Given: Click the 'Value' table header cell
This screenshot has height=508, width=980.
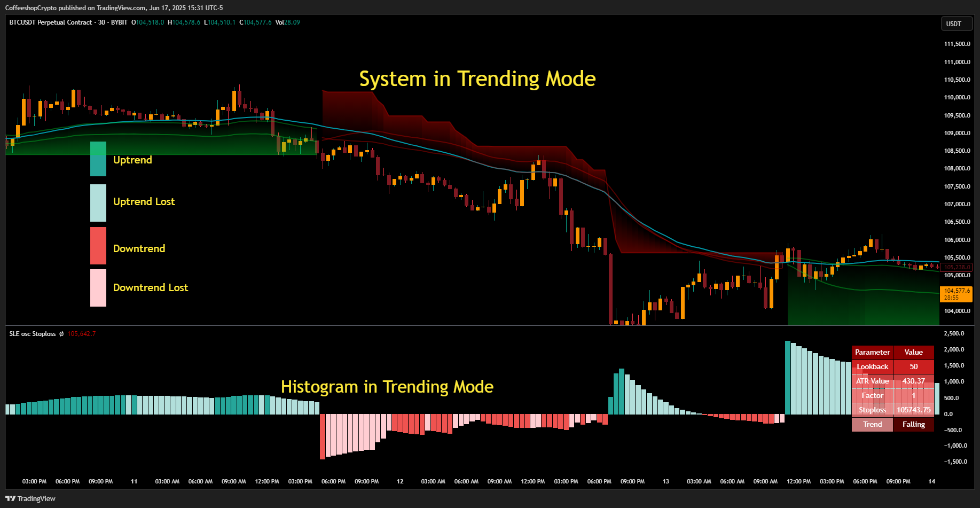Looking at the screenshot, I should click(914, 353).
